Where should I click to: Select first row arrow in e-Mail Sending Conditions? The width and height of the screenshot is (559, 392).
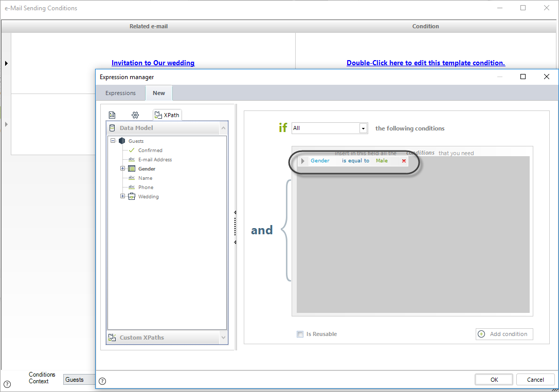[x=6, y=63]
